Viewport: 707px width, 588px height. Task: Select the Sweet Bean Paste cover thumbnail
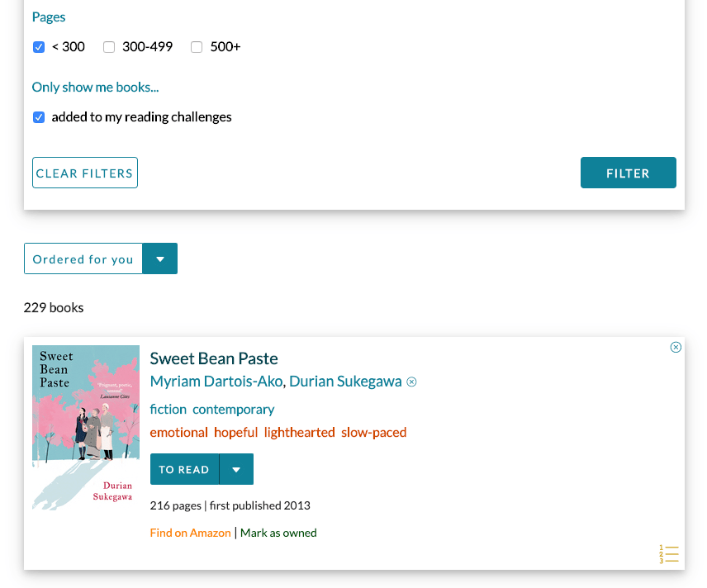[x=86, y=428]
